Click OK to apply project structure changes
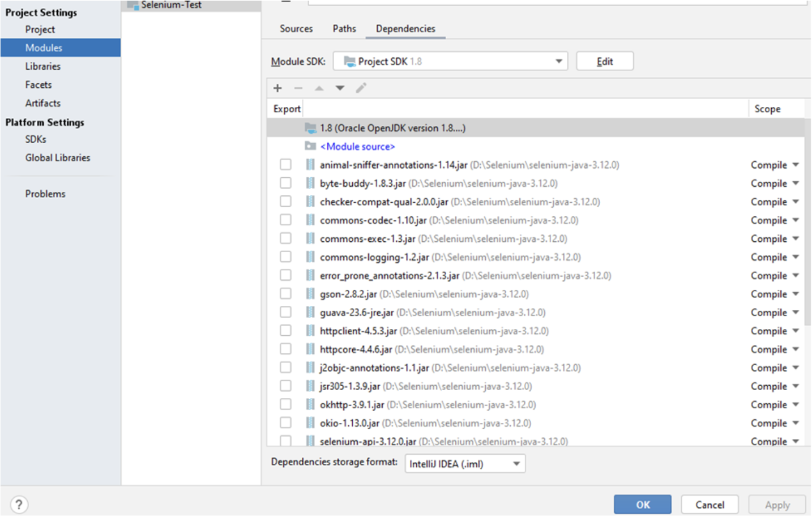The image size is (812, 521). click(642, 504)
